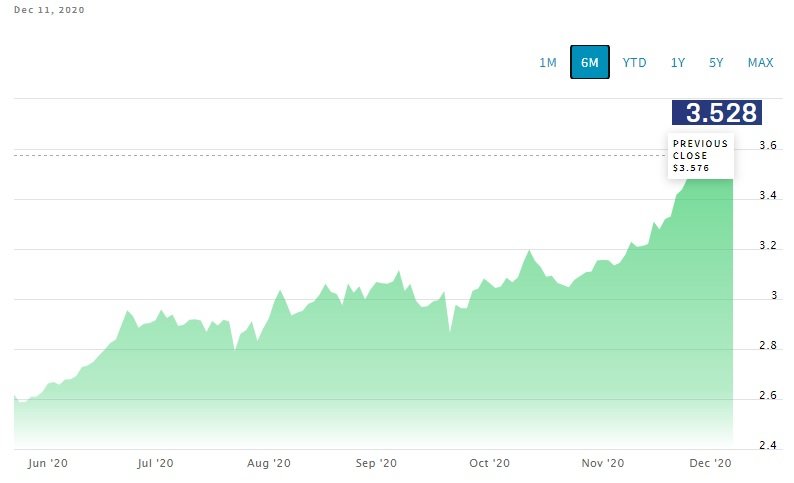Click the Nov '20 axis label

tap(603, 463)
